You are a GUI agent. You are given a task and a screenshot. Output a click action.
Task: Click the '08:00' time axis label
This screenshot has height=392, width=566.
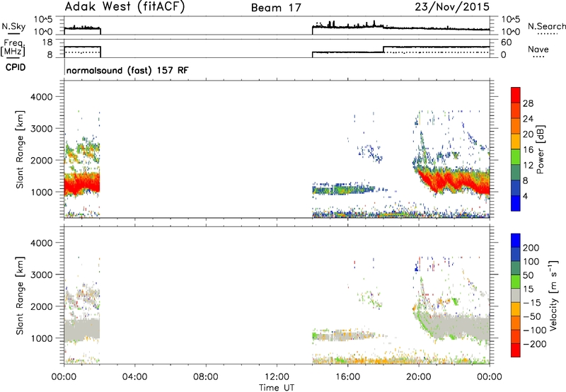tap(206, 376)
